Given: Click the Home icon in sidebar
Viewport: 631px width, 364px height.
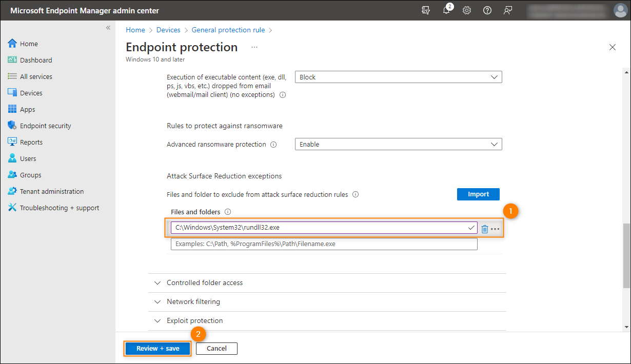Looking at the screenshot, I should tap(12, 44).
